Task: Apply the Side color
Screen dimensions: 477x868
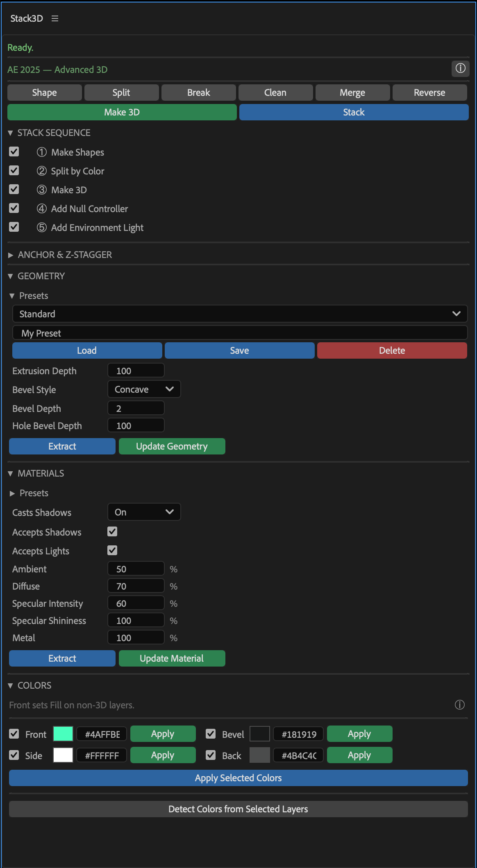Action: click(163, 755)
